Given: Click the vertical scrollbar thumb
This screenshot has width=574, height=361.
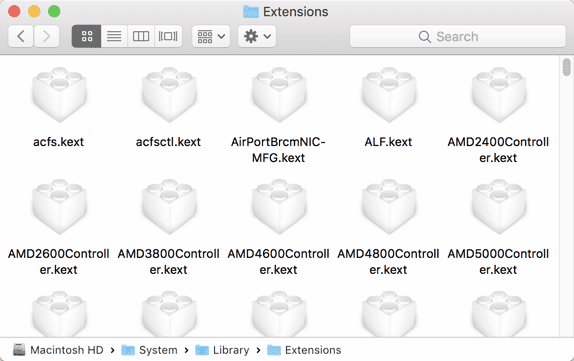Looking at the screenshot, I should pyautogui.click(x=567, y=67).
